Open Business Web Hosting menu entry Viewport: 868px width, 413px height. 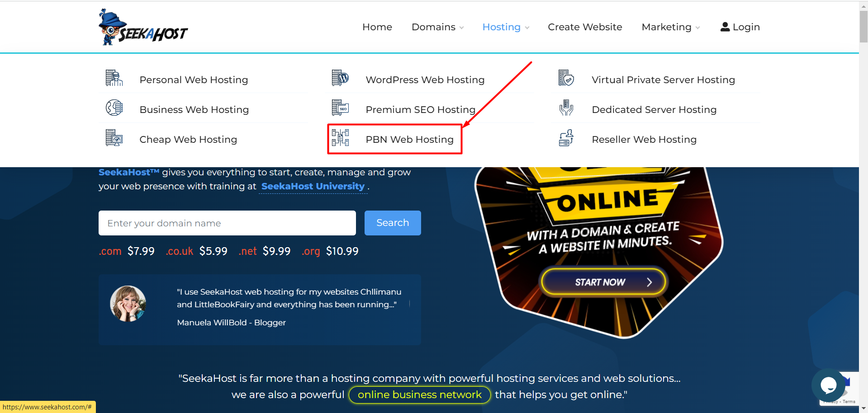pyautogui.click(x=194, y=110)
